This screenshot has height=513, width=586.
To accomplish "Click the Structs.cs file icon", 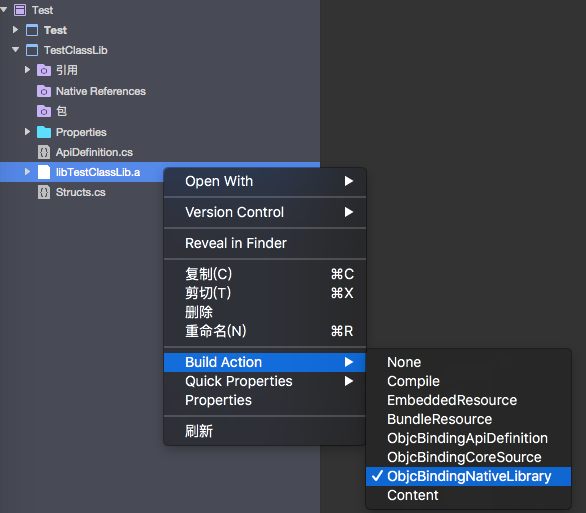I will [x=44, y=192].
